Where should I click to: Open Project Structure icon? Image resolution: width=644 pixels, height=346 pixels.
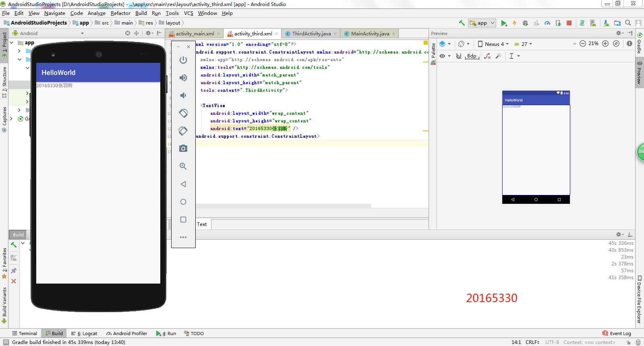[x=617, y=23]
